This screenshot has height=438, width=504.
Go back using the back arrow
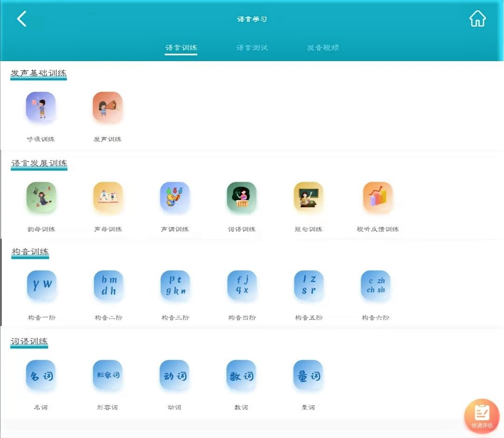point(21,19)
